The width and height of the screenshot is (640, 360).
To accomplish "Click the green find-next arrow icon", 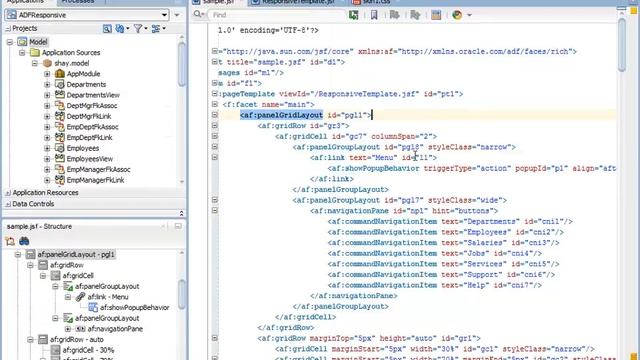I will pyautogui.click(x=353, y=15).
